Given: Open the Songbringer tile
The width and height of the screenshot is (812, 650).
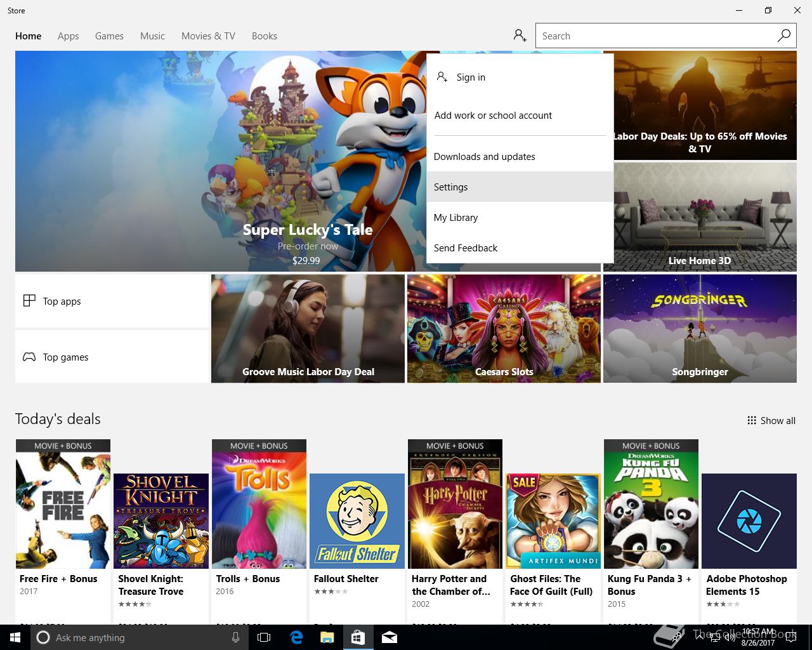Looking at the screenshot, I should (700, 329).
